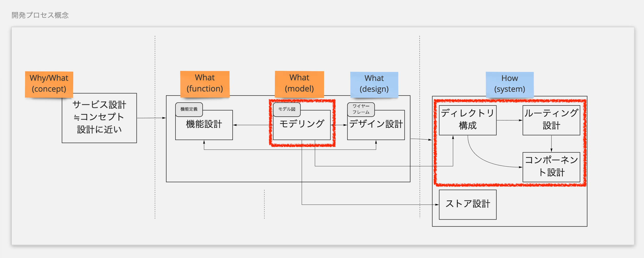Click the ワイヤーフレーム tag
644x258 pixels.
[x=361, y=109]
